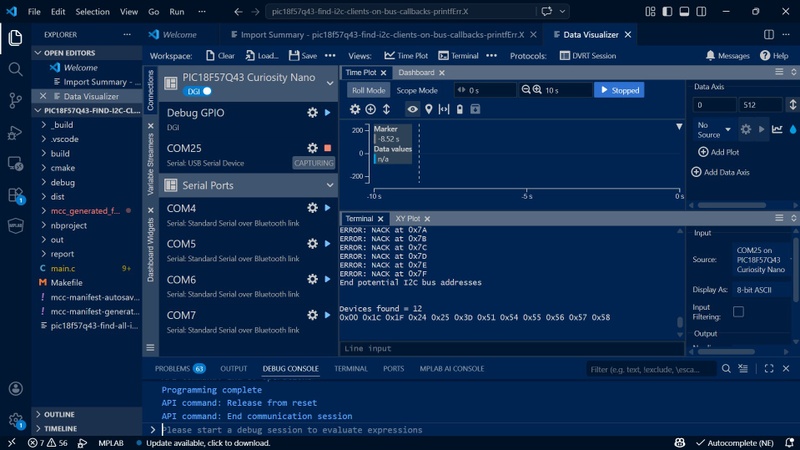Collapse PIC18F57Q43 Curiosity Nano section
The width and height of the screenshot is (800, 450).
click(330, 83)
